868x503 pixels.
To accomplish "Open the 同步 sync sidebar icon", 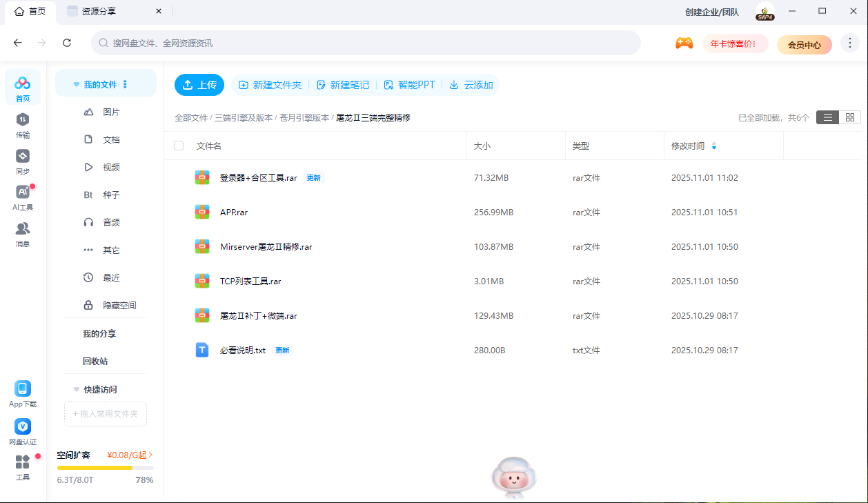I will (23, 157).
